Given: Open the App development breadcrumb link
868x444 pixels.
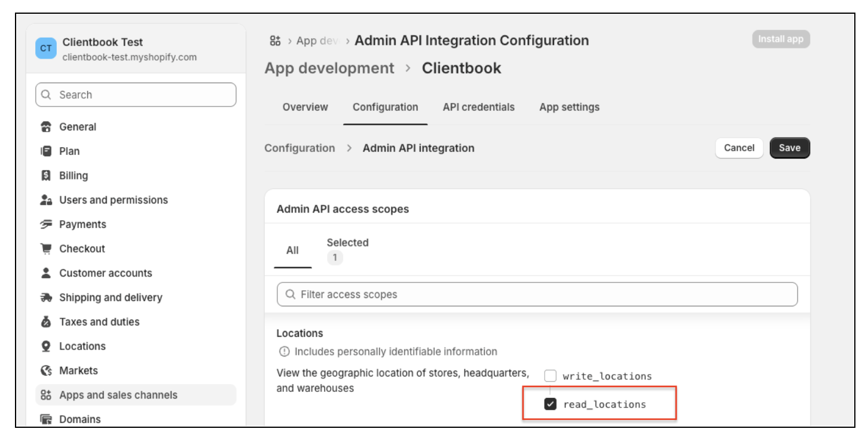Looking at the screenshot, I should 329,68.
